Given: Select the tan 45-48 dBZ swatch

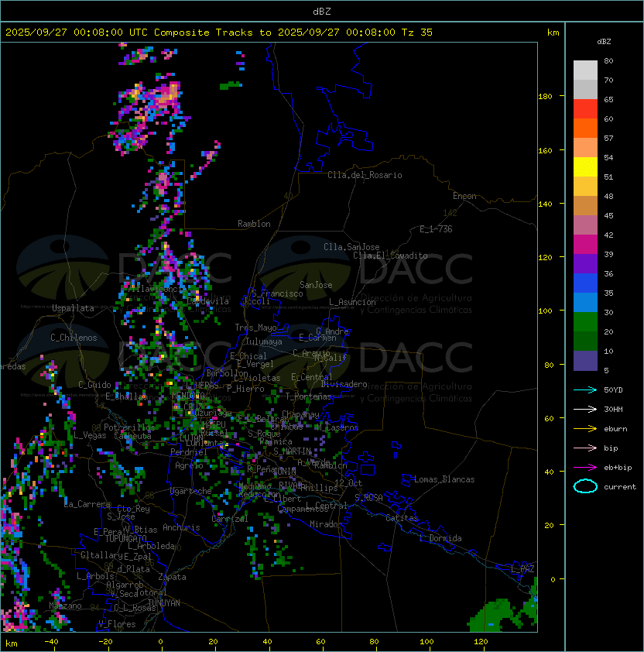Looking at the screenshot, I should coord(585,205).
